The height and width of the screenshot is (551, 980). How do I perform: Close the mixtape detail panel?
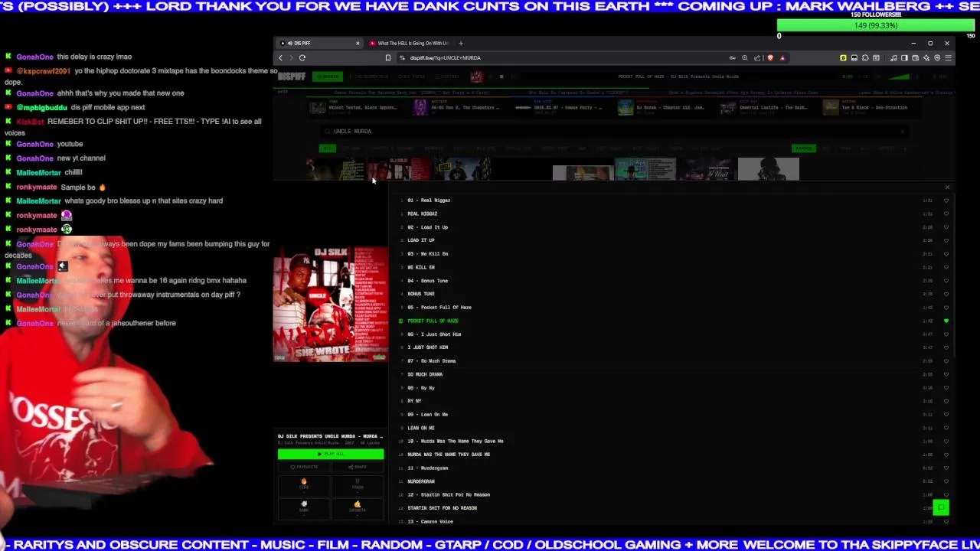(x=947, y=187)
